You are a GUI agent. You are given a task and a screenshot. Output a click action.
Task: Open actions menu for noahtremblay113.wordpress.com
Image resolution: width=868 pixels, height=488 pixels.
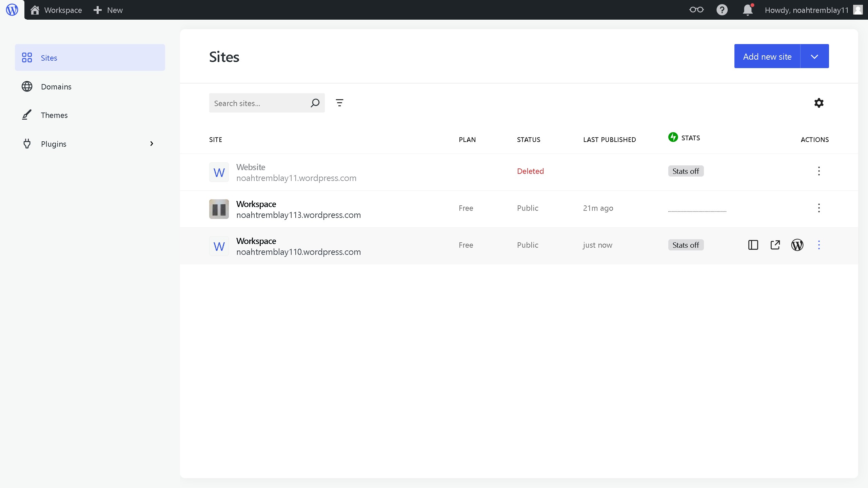click(x=819, y=208)
